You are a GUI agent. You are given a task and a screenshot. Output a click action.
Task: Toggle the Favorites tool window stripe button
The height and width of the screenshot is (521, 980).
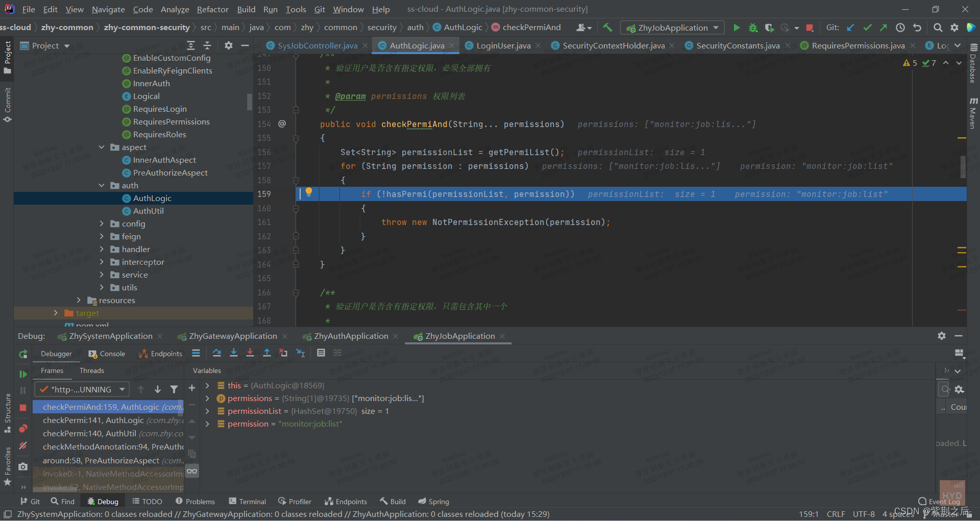click(x=7, y=466)
